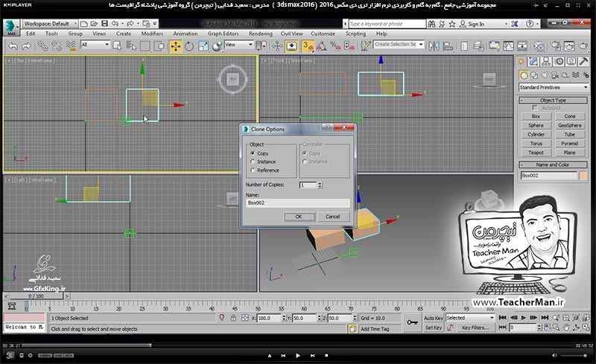Select the Select and Link chain tool
Screen dimensions: 596x364
[42, 46]
